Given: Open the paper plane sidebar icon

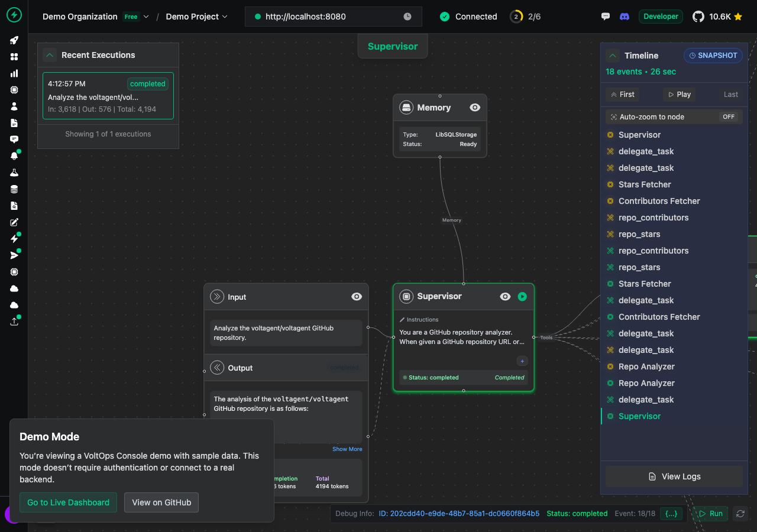Looking at the screenshot, I should pos(14,255).
